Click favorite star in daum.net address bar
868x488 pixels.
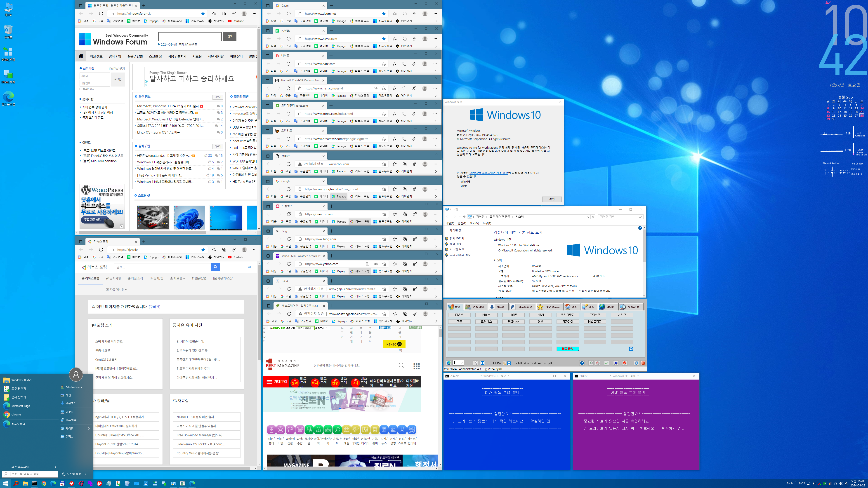point(384,14)
